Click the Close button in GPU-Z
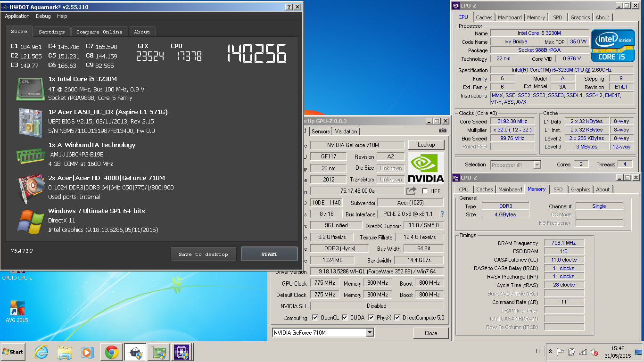 pos(431,333)
